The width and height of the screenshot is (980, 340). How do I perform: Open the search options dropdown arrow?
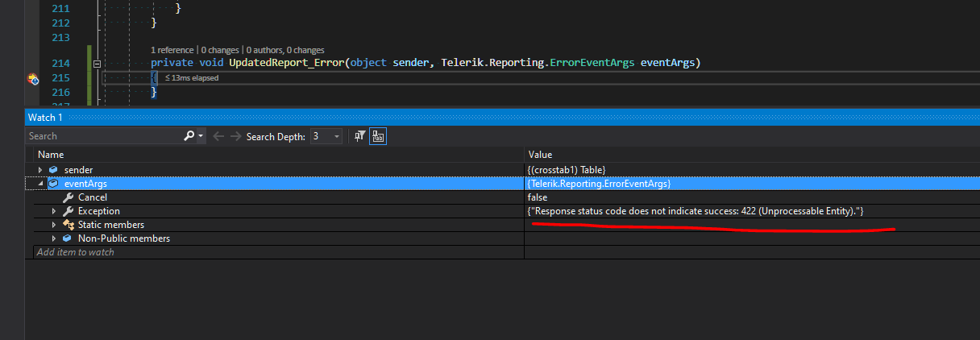[x=201, y=136]
